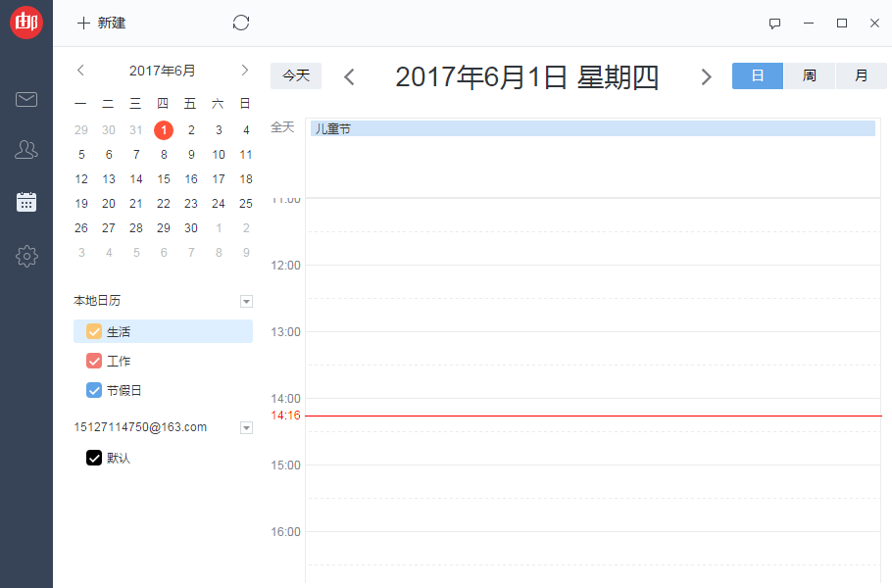The image size is (892, 588).
Task: Open the 本地日历 dropdown arrow
Action: point(246,301)
